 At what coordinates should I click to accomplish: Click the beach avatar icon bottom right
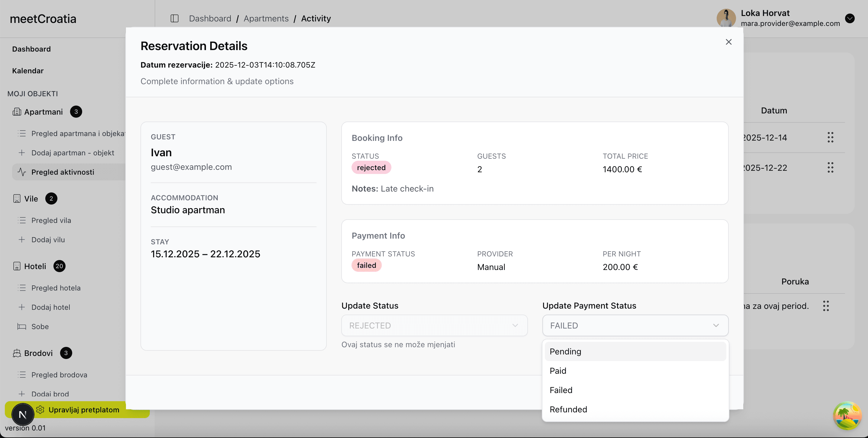coord(847,416)
